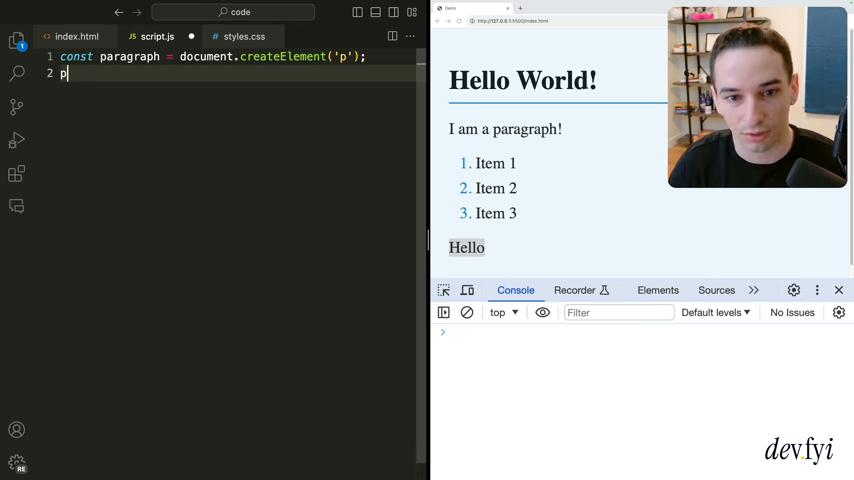Open the editor More Actions ellipsis
854x480 pixels.
[x=410, y=36]
